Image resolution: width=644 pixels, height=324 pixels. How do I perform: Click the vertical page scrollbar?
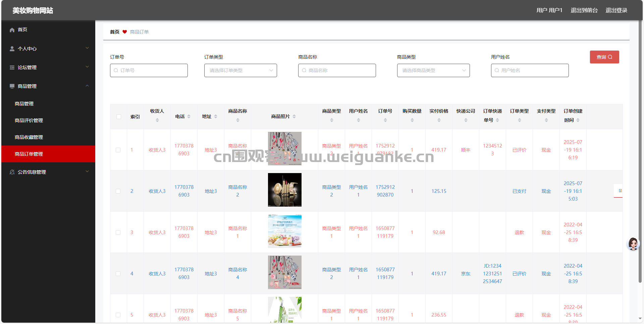pos(640,151)
